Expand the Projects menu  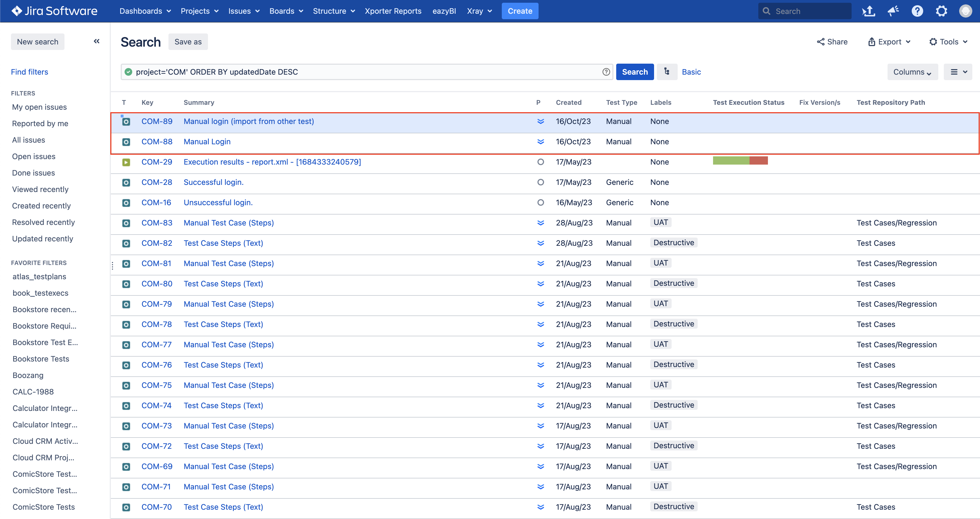[x=199, y=11]
